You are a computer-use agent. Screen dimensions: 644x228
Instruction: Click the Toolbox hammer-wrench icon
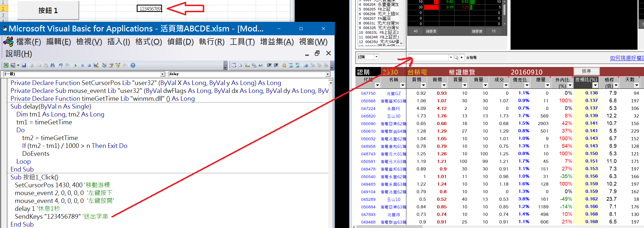tap(124, 65)
